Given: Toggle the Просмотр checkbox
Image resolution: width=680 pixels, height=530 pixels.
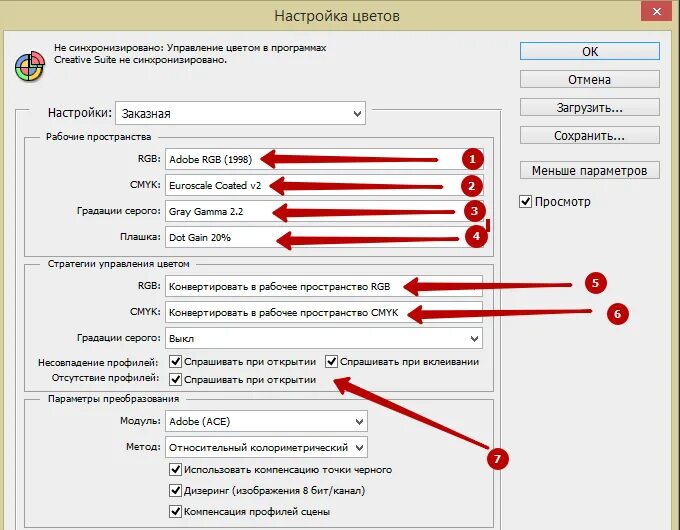Looking at the screenshot, I should point(525,201).
